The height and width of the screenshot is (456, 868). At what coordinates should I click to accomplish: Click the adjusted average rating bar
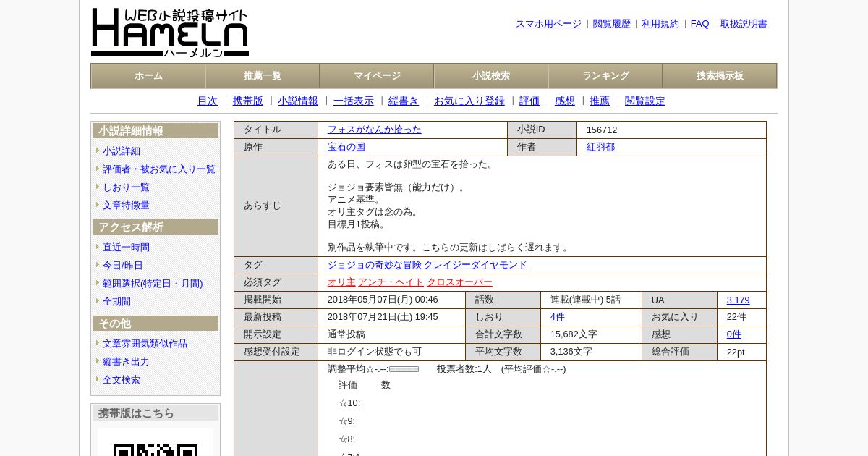404,369
